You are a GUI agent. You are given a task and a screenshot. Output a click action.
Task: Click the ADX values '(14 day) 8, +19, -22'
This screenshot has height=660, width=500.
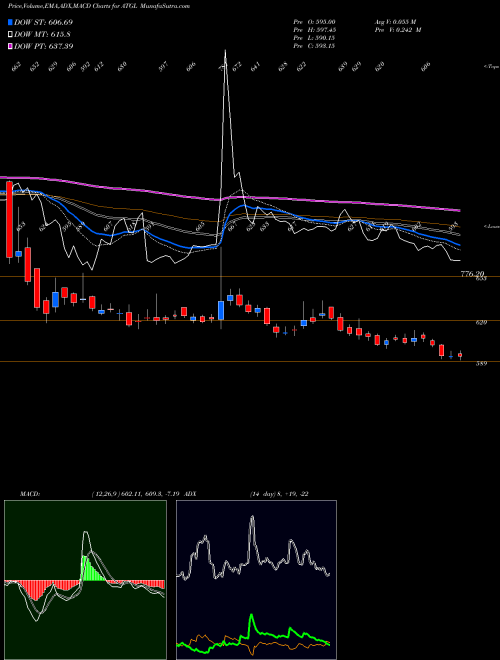pos(279,494)
